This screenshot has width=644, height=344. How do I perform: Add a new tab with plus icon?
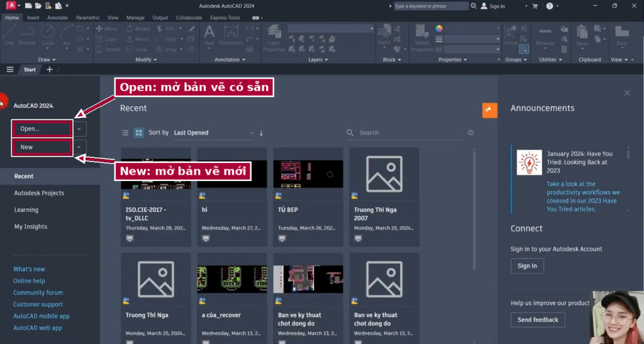(x=49, y=69)
